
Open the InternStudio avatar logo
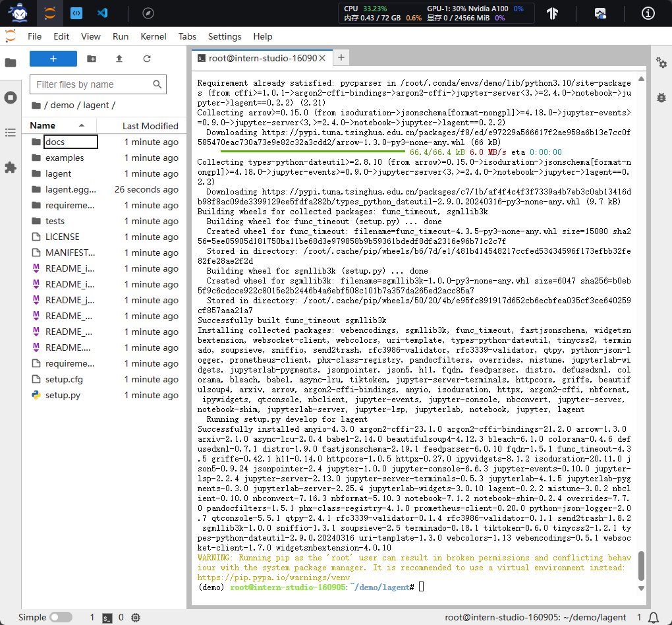click(x=19, y=13)
